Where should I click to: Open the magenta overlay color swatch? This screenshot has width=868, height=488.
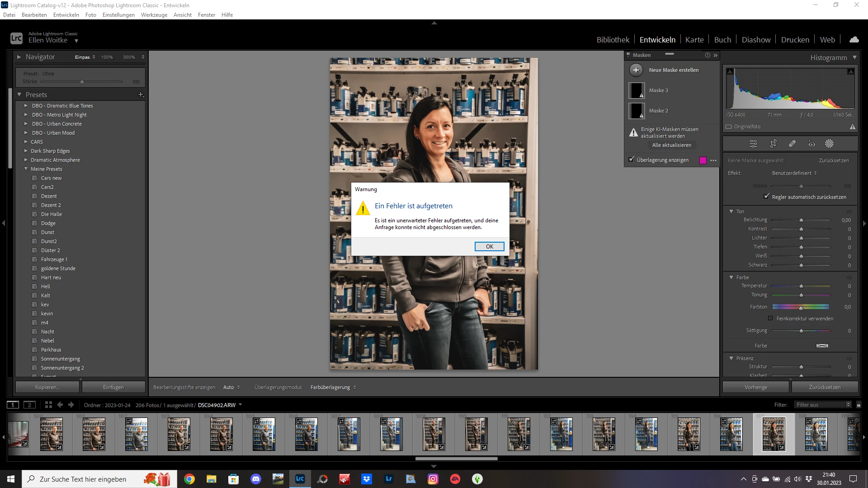(703, 160)
